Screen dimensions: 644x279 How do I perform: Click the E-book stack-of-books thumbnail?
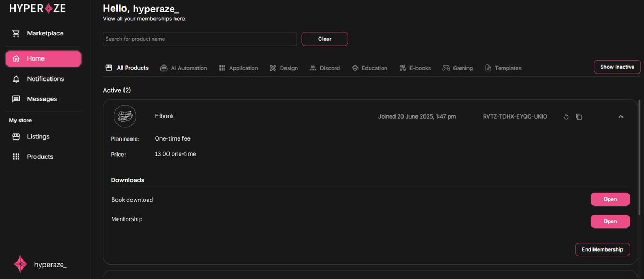(x=125, y=116)
